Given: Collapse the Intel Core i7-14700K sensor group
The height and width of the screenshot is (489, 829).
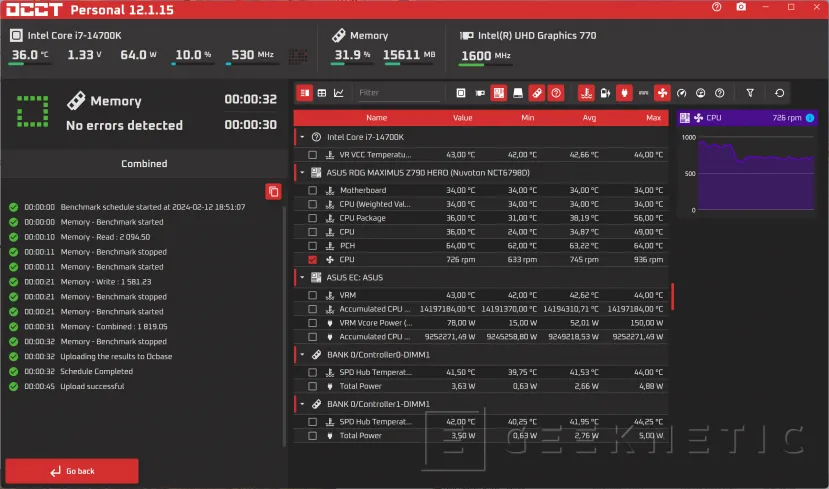Looking at the screenshot, I should point(302,137).
